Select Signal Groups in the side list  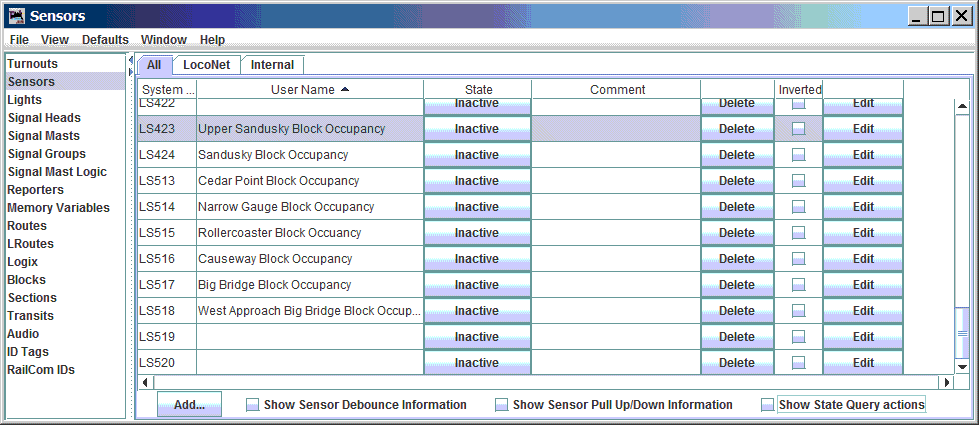click(46, 154)
